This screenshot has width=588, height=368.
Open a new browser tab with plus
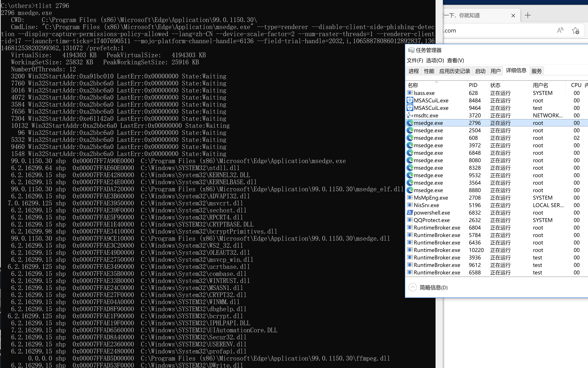pos(528,15)
